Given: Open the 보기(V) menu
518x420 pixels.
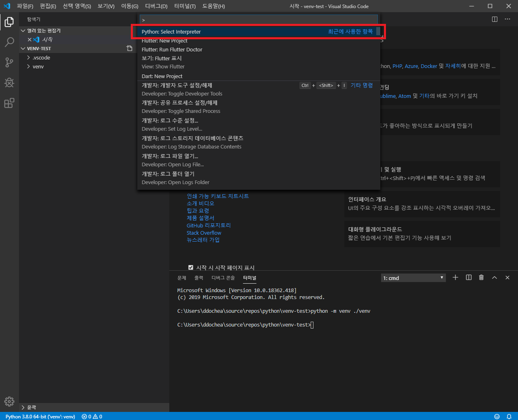Looking at the screenshot, I should [106, 6].
